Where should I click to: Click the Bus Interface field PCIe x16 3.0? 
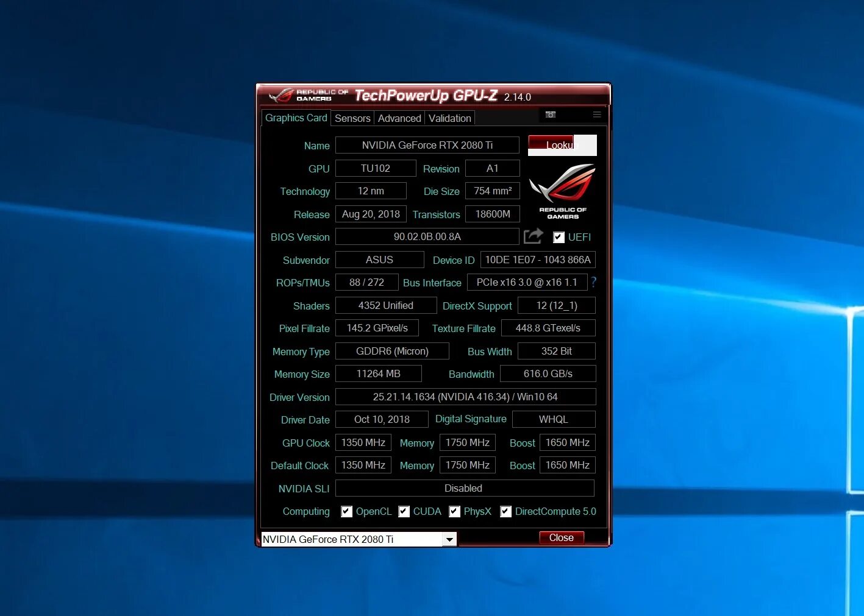point(527,282)
